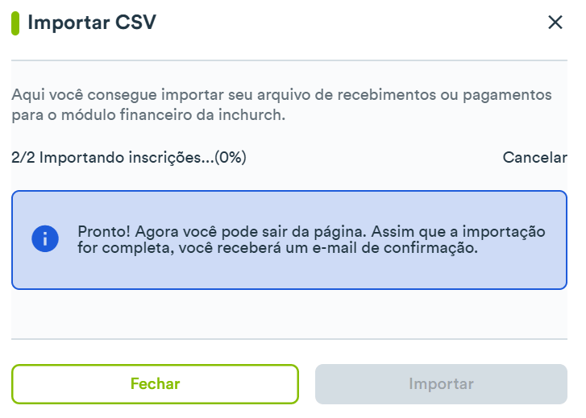This screenshot has height=418, width=586.
Task: Select the Importar CSV dialog title
Action: 92,22
